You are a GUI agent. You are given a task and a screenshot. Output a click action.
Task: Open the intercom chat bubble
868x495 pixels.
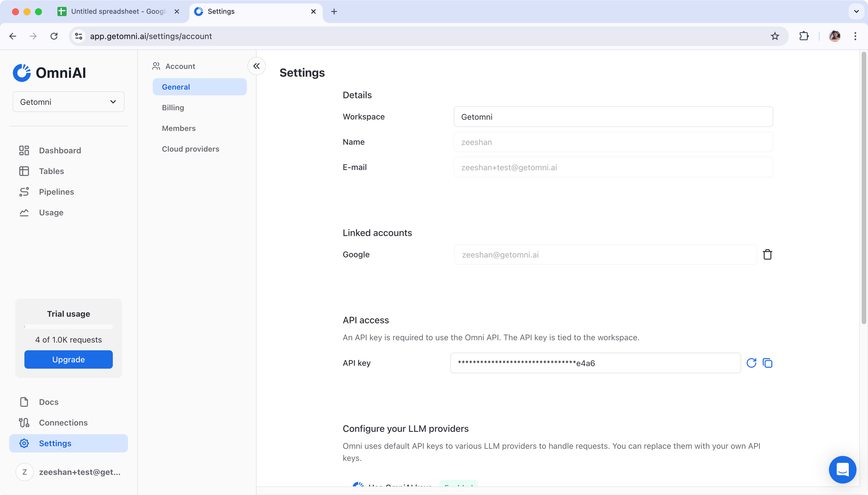click(x=842, y=469)
